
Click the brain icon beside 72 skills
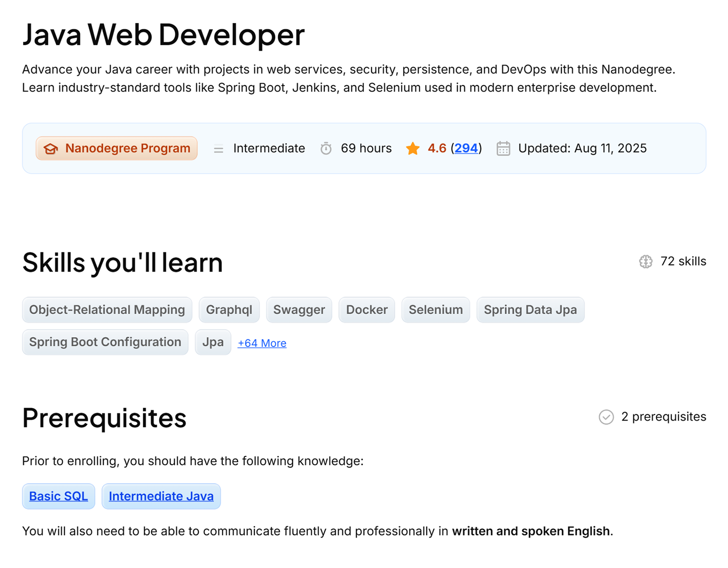646,261
